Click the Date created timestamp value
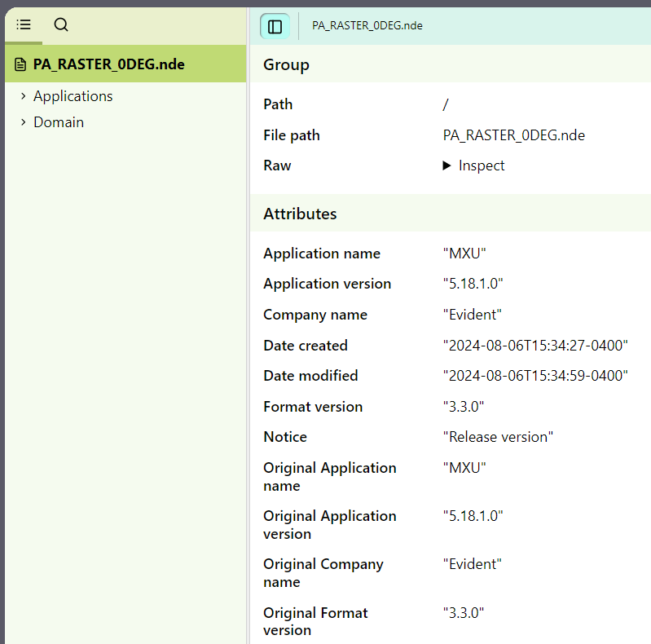The width and height of the screenshot is (651, 644). pos(535,346)
